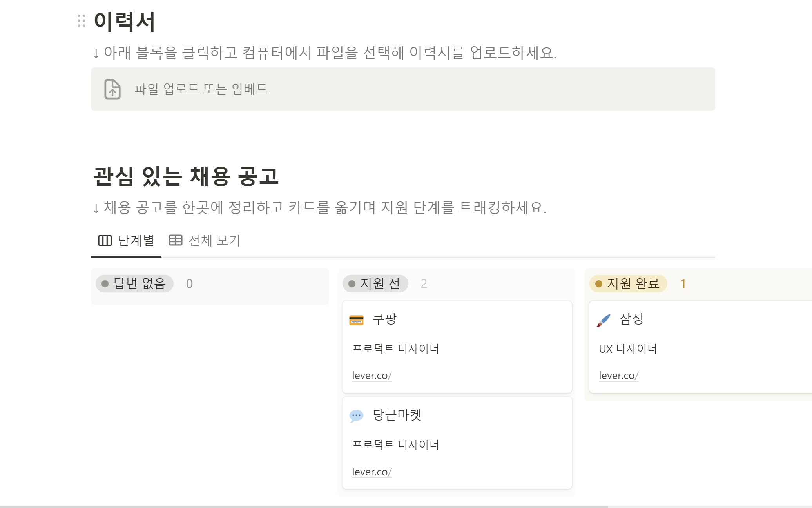
Task: Switch to the 단계별 tab
Action: (126, 240)
